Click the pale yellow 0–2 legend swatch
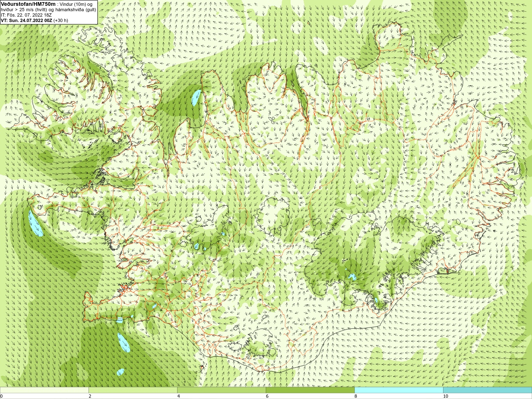Screen dimensions: 532x399 pos(44,390)
